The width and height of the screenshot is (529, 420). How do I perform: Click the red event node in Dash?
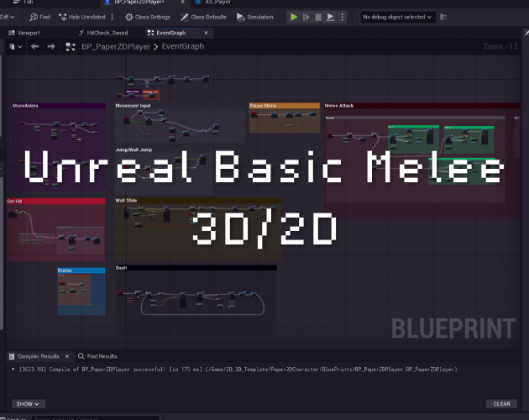[x=121, y=292]
